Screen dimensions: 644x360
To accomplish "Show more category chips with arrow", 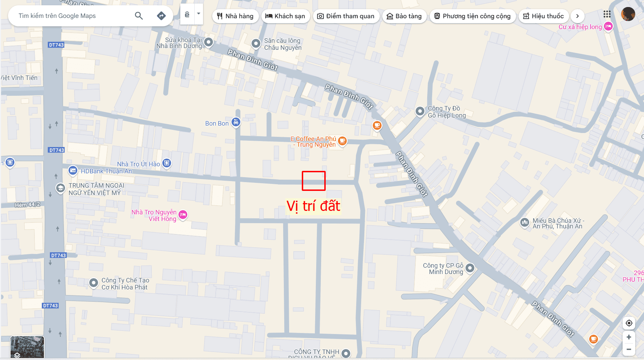I will click(x=577, y=16).
